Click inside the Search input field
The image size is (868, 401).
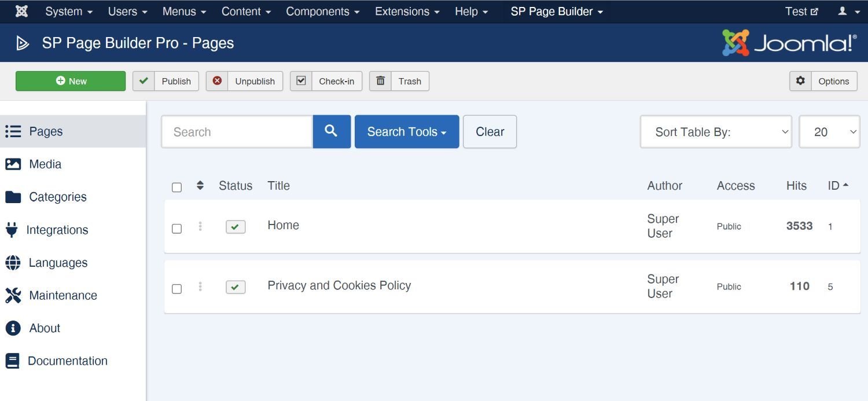tap(237, 131)
